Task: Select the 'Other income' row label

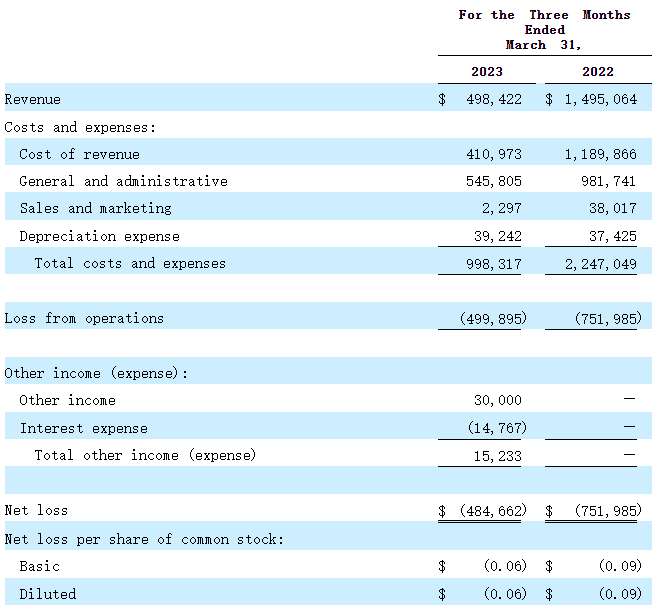Action: (67, 400)
